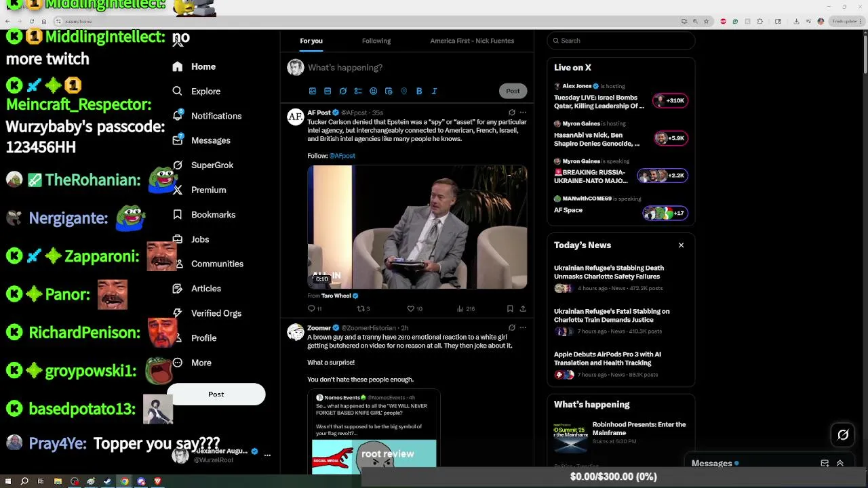Switch to America First - Nick Fuentes tab
Viewport: 868px width, 488px height.
tap(472, 41)
